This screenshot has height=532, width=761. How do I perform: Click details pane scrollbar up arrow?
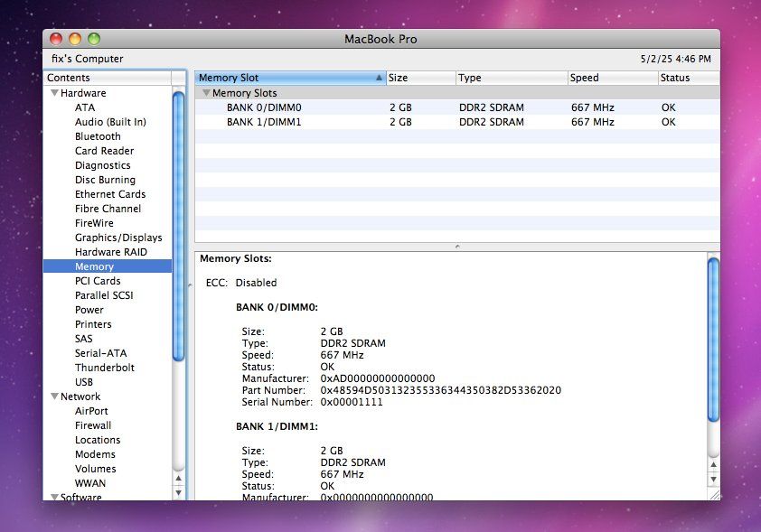point(713,465)
